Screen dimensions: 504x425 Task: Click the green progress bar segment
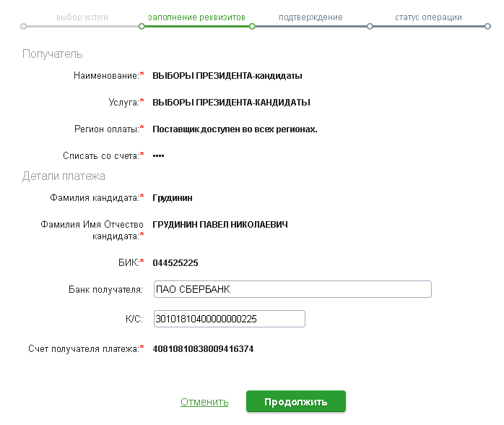196,26
